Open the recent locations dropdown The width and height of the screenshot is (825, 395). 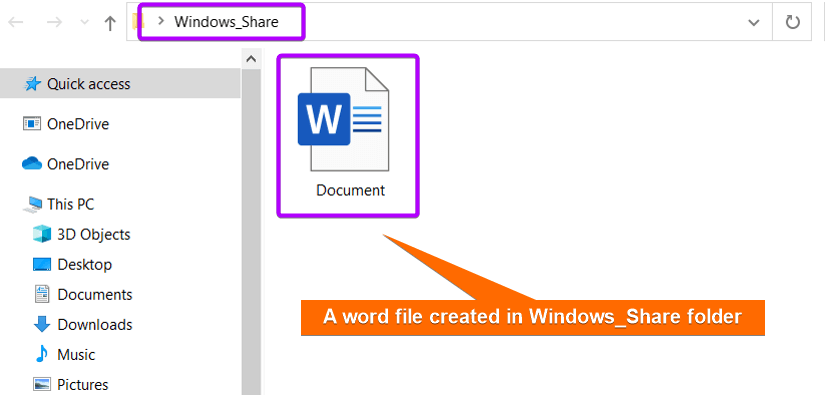pyautogui.click(x=84, y=23)
